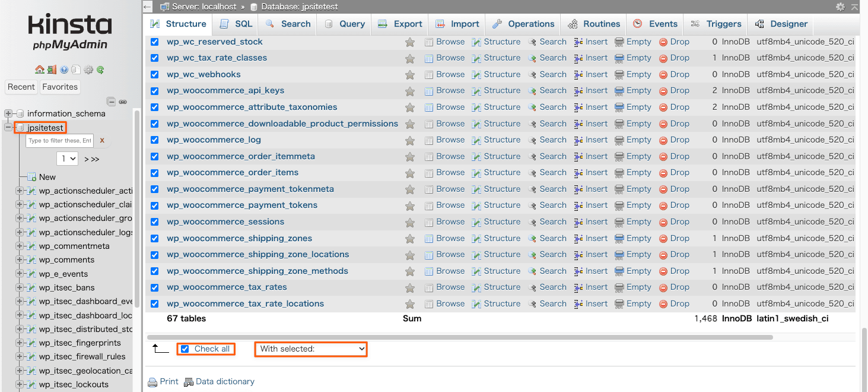This screenshot has width=868, height=392.
Task: Uncheck the wp_woocommerce_tax_rates row checkbox
Action: click(x=155, y=287)
